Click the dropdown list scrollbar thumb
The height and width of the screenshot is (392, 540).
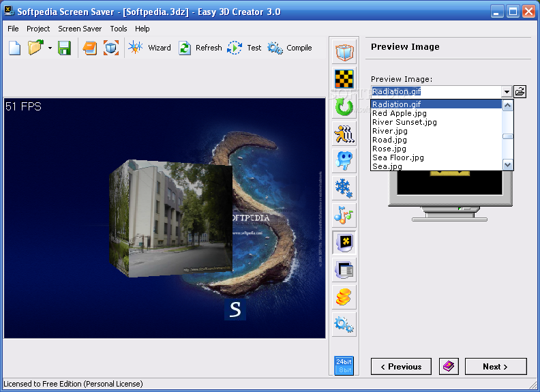[x=508, y=136]
